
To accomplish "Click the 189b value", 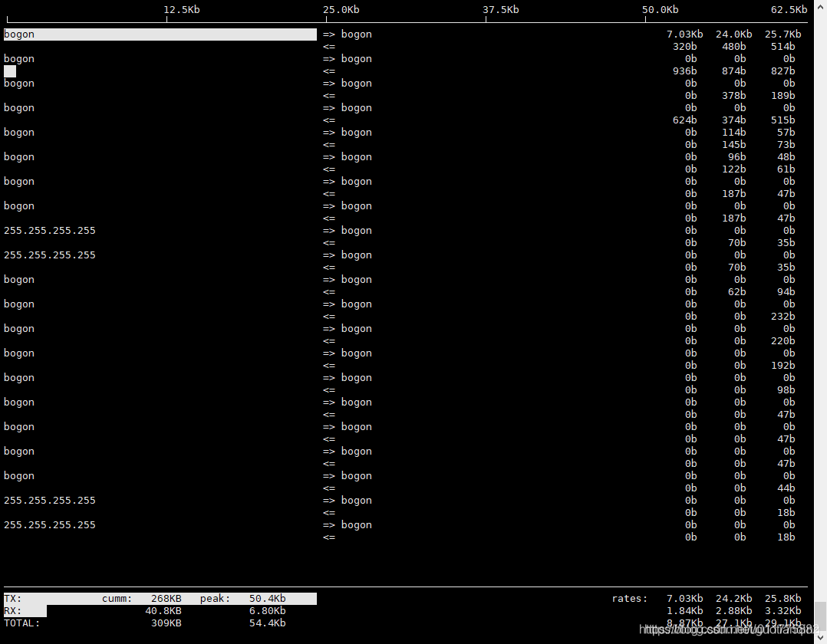I will click(783, 95).
